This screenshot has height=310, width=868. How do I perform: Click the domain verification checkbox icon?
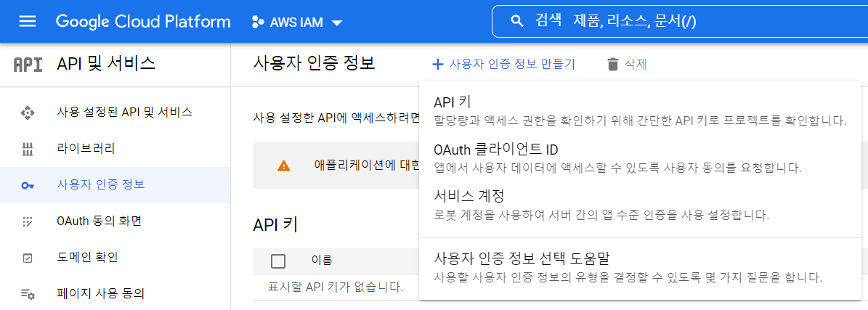pos(27,258)
